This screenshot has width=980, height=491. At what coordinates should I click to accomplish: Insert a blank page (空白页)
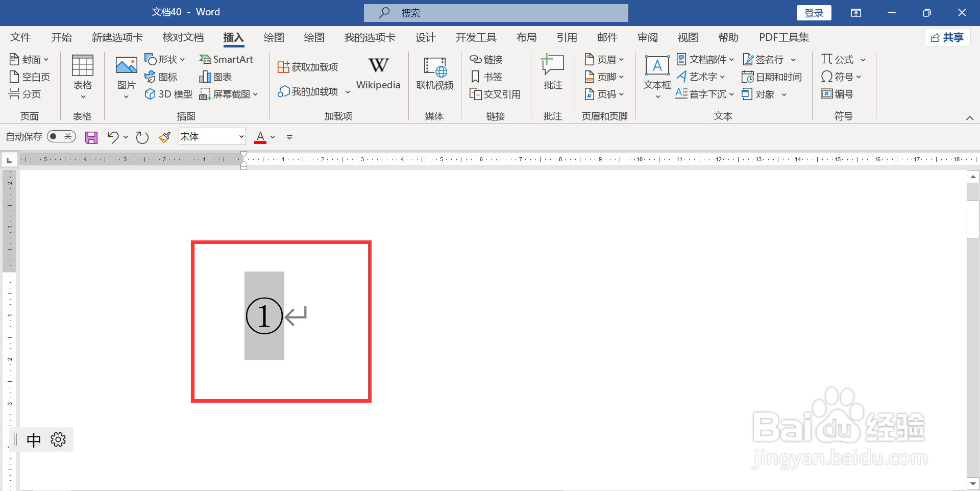(x=30, y=77)
